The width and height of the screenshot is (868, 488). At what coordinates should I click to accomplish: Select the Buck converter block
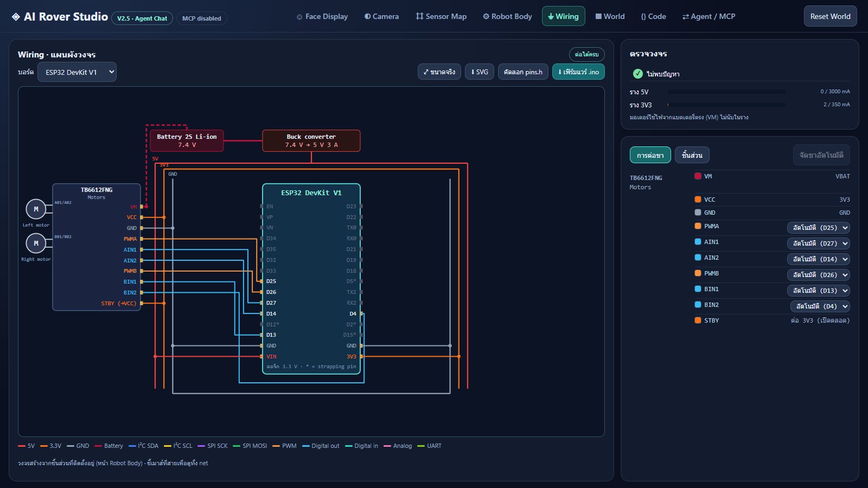pyautogui.click(x=311, y=140)
